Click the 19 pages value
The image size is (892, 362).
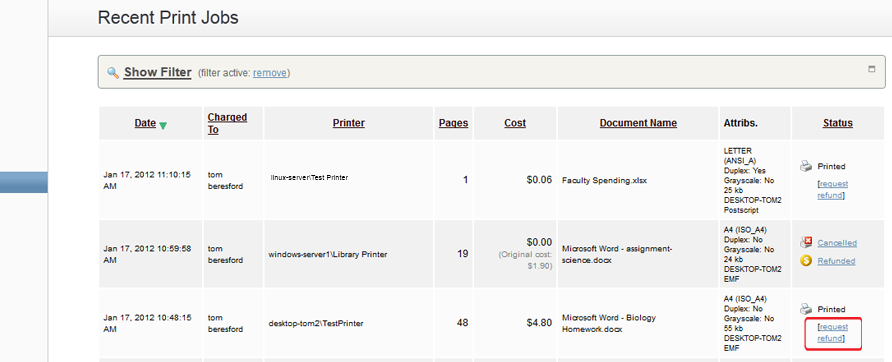pyautogui.click(x=462, y=254)
